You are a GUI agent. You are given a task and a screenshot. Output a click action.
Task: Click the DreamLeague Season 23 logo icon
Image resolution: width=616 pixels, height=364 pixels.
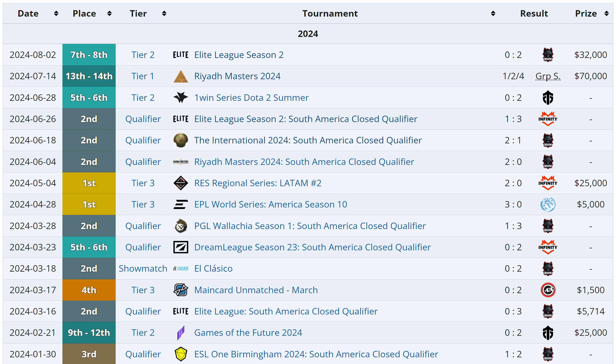point(181,247)
